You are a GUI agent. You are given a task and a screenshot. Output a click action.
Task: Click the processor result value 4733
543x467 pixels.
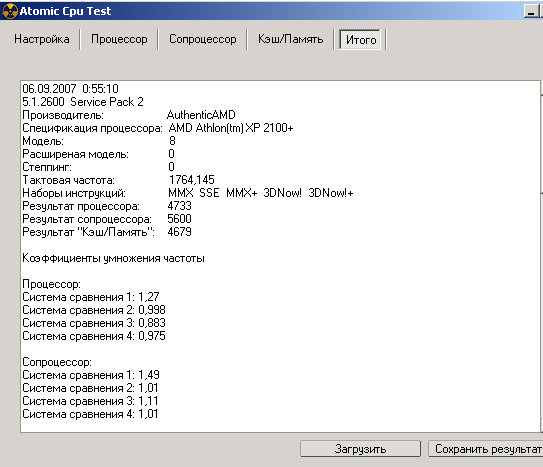click(179, 206)
